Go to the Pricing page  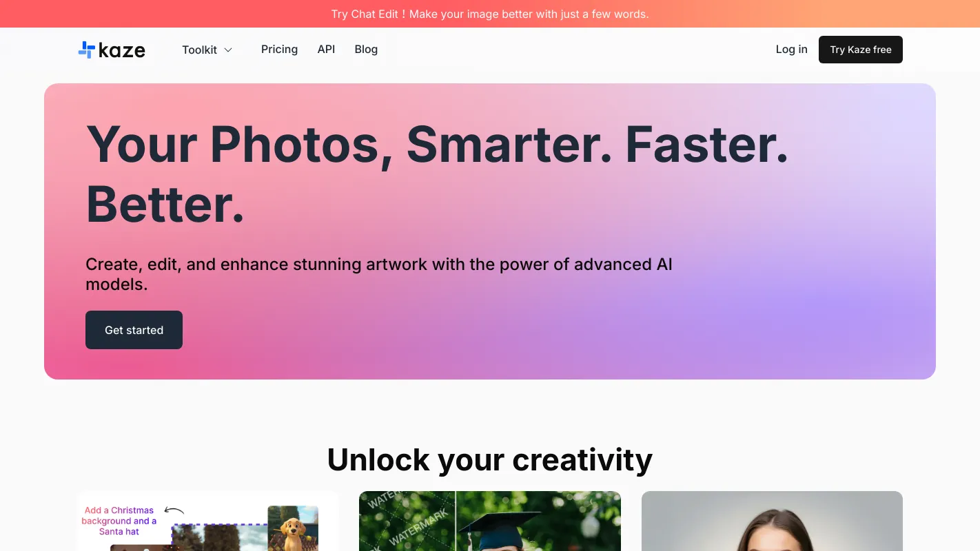point(279,50)
